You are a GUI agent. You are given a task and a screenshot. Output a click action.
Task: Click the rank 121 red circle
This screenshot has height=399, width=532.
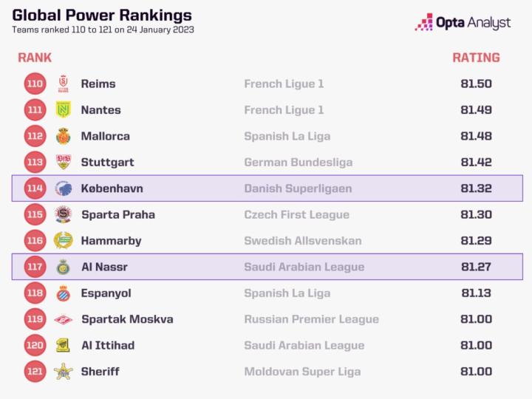35,372
